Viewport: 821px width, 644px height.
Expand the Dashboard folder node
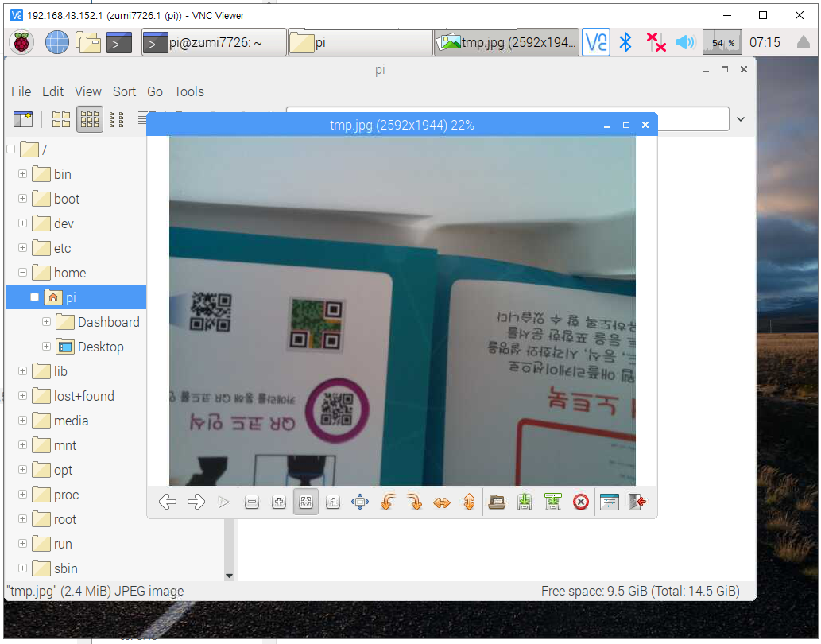47,321
